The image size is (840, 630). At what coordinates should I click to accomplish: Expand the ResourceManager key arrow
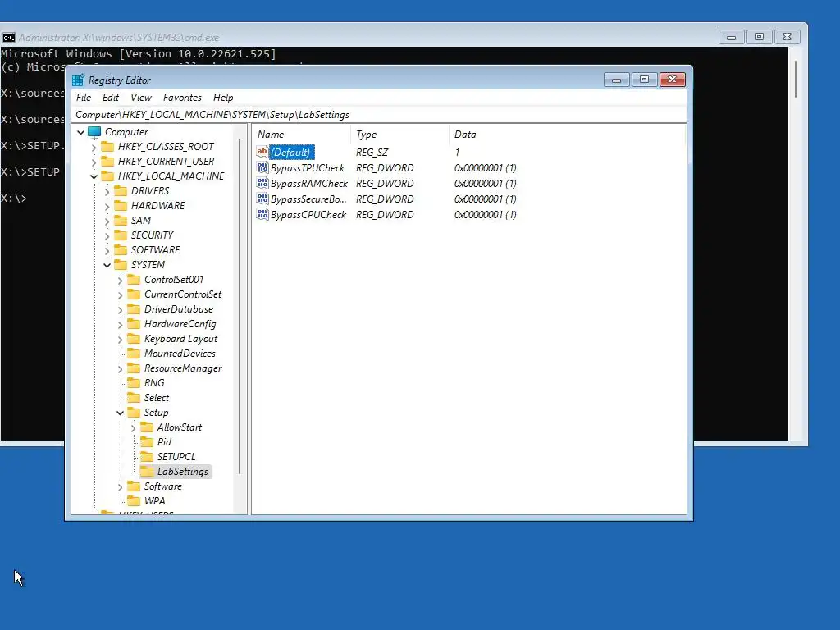click(120, 369)
